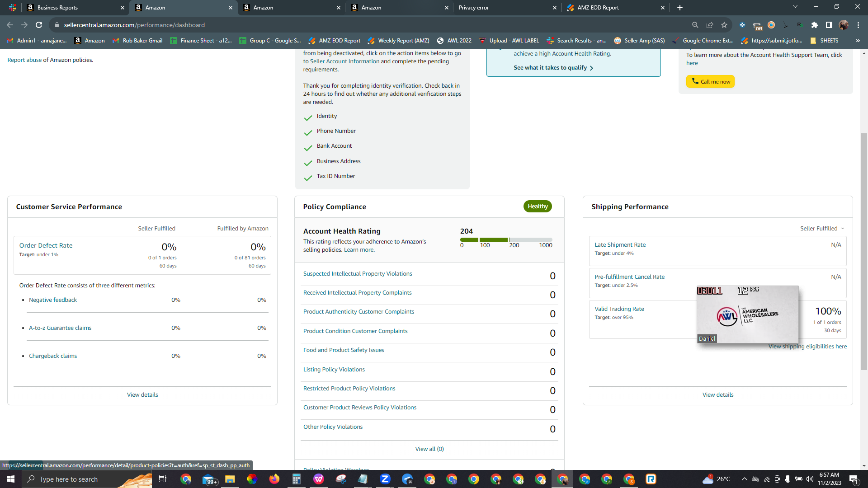
Task: Open Order Defect Rate details
Action: tap(46, 245)
